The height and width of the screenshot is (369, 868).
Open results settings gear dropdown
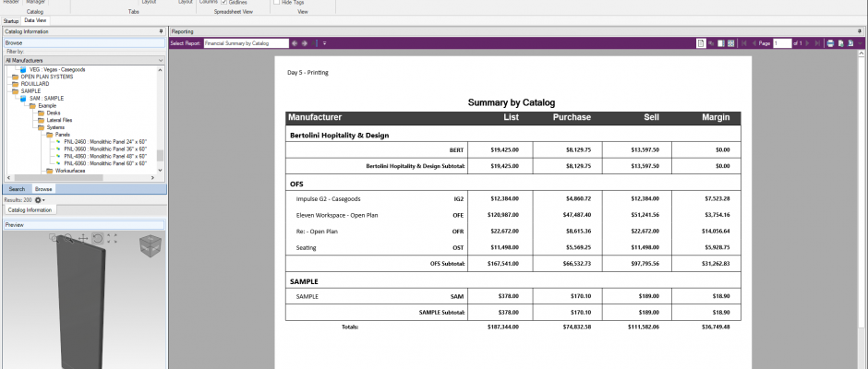click(40, 199)
